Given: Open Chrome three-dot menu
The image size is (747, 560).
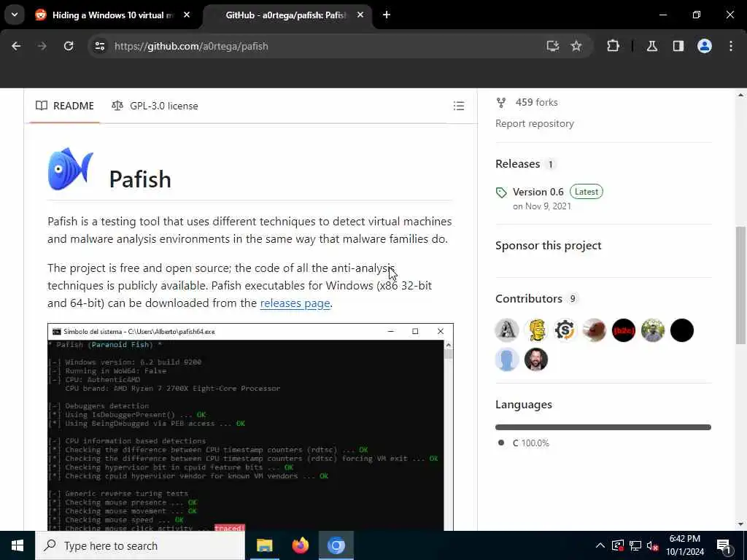Looking at the screenshot, I should pos(731,46).
